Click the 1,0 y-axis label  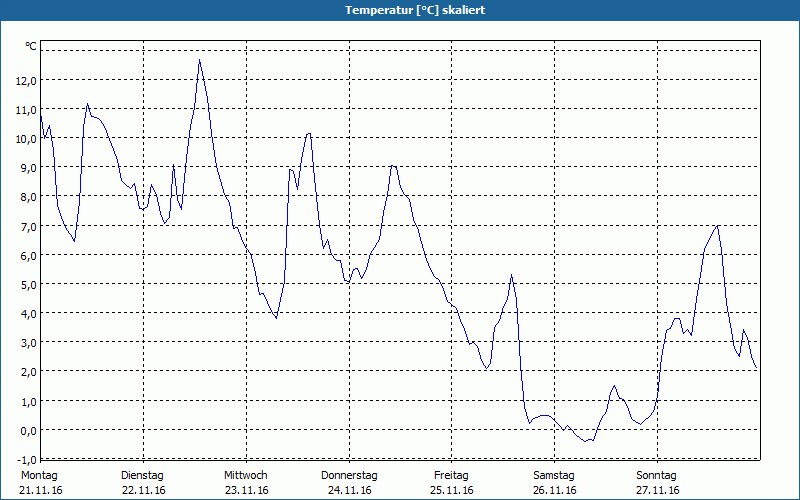coord(29,401)
